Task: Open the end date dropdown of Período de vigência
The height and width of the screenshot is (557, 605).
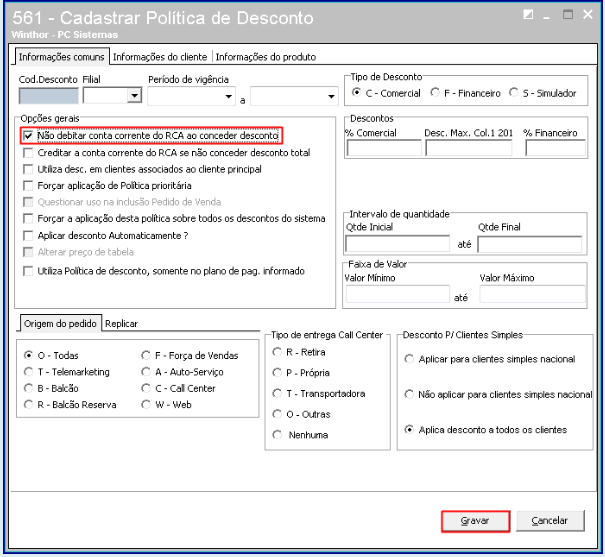Action: (331, 96)
